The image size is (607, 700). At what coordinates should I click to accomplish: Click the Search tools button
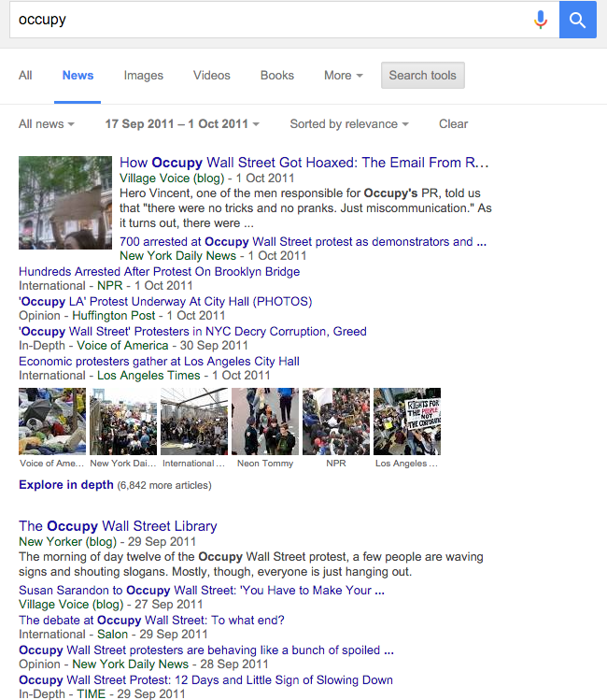pyautogui.click(x=423, y=76)
